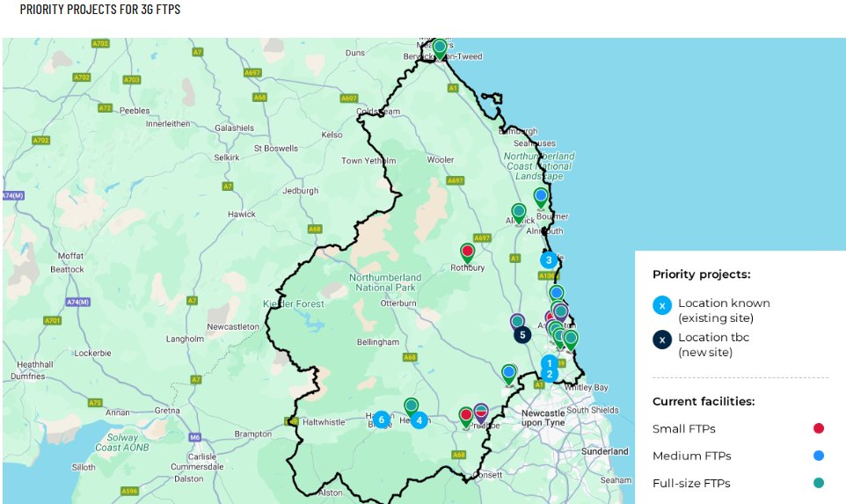The width and height of the screenshot is (846, 504).
Task: Click the 'Seaham' map label
Action: coord(616,479)
